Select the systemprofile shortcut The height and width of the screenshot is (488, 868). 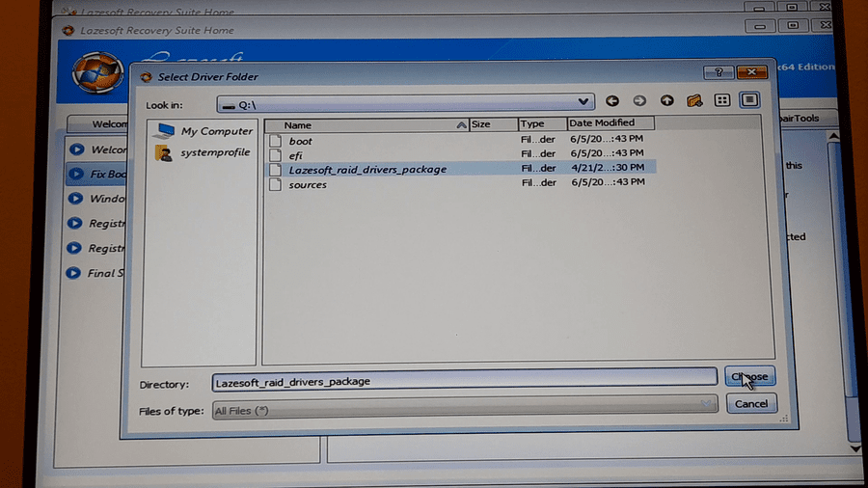203,152
